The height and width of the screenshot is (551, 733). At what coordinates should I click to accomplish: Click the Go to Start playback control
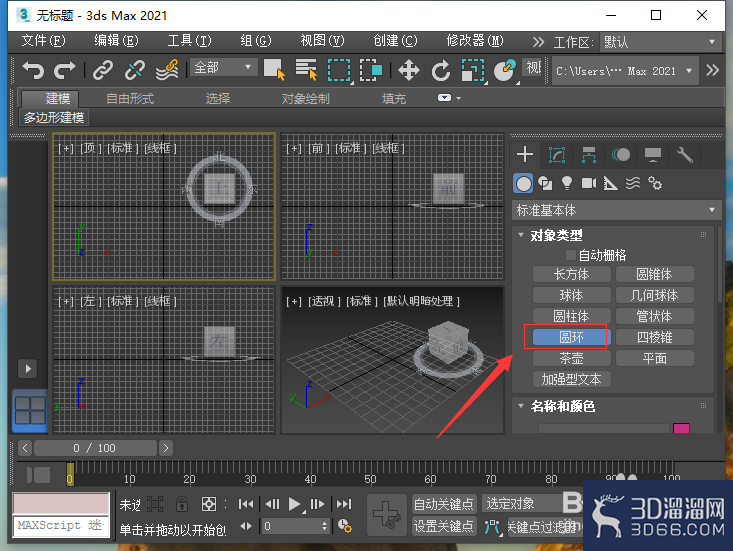(246, 504)
